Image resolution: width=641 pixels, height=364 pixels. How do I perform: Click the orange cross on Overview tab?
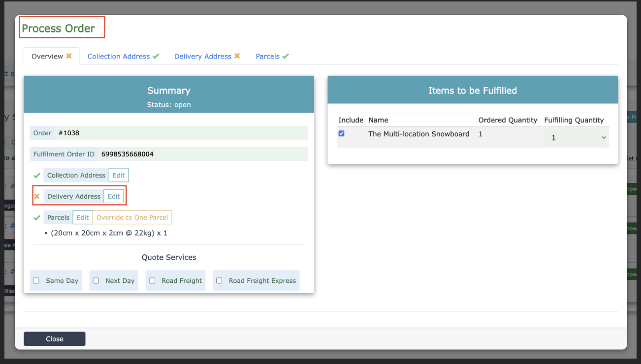point(69,56)
